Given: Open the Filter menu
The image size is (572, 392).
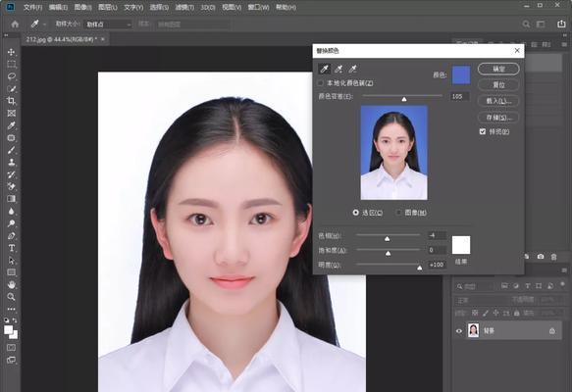Looking at the screenshot, I should (x=184, y=7).
